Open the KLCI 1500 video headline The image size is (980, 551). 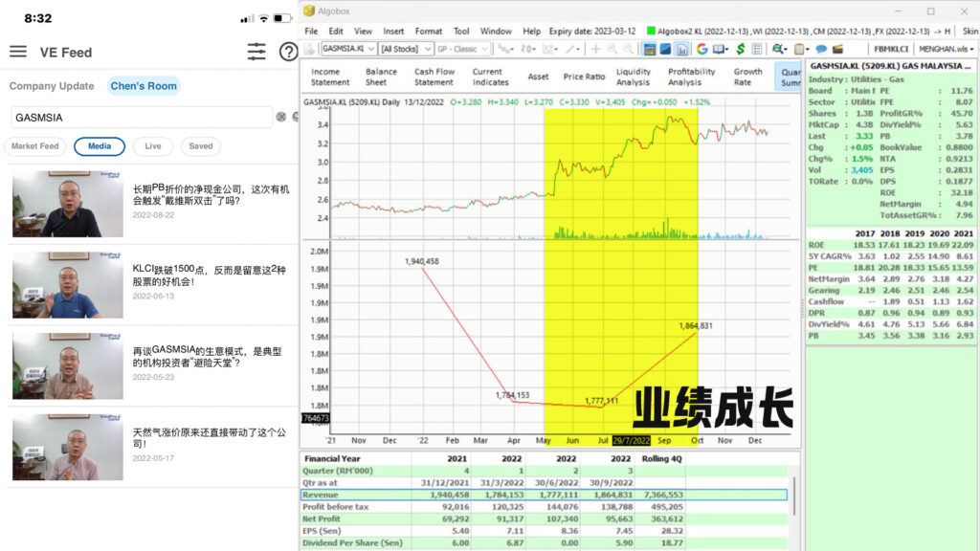pos(209,275)
